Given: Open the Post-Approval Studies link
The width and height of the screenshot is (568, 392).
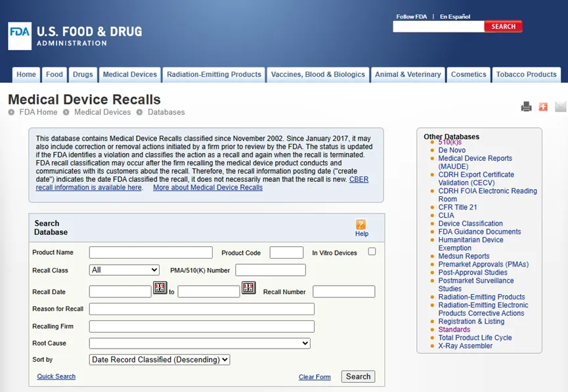Looking at the screenshot, I should (x=473, y=272).
